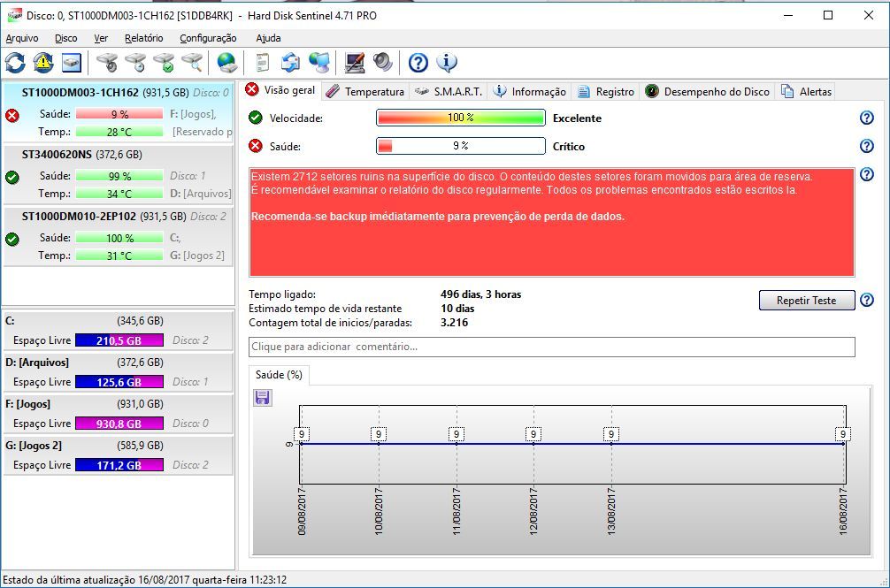
Task: Click the refresh icon with yellow warning triangle
Action: tap(43, 63)
